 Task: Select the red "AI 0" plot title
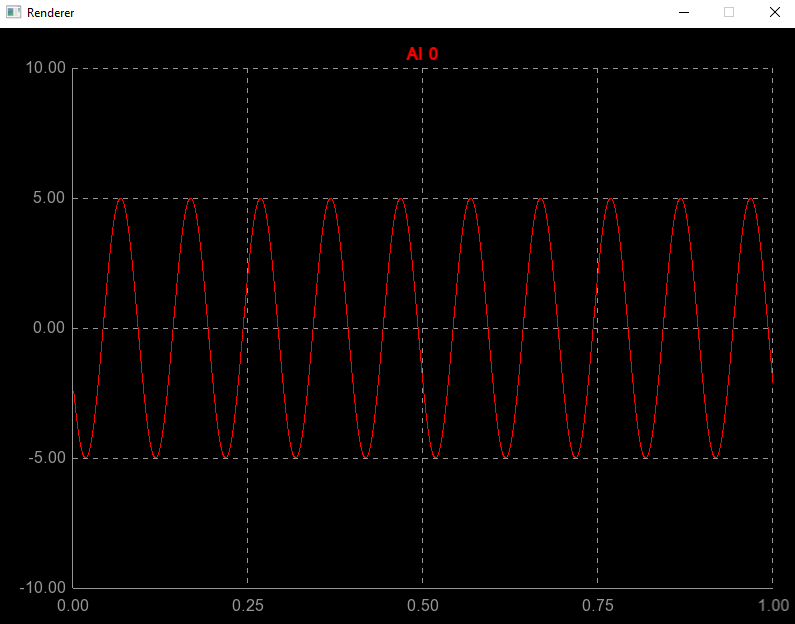point(422,54)
